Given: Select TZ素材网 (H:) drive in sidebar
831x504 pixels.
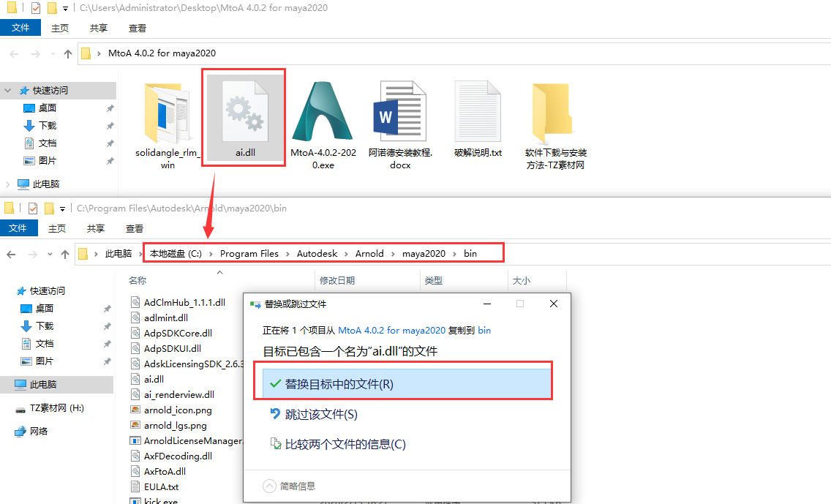Looking at the screenshot, I should click(57, 408).
